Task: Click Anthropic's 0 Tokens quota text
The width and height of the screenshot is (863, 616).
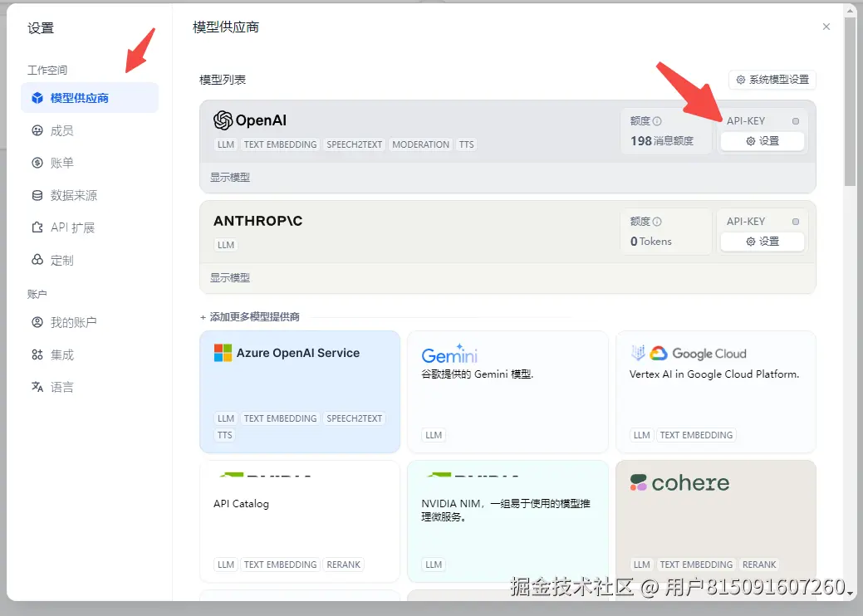Action: coord(651,242)
